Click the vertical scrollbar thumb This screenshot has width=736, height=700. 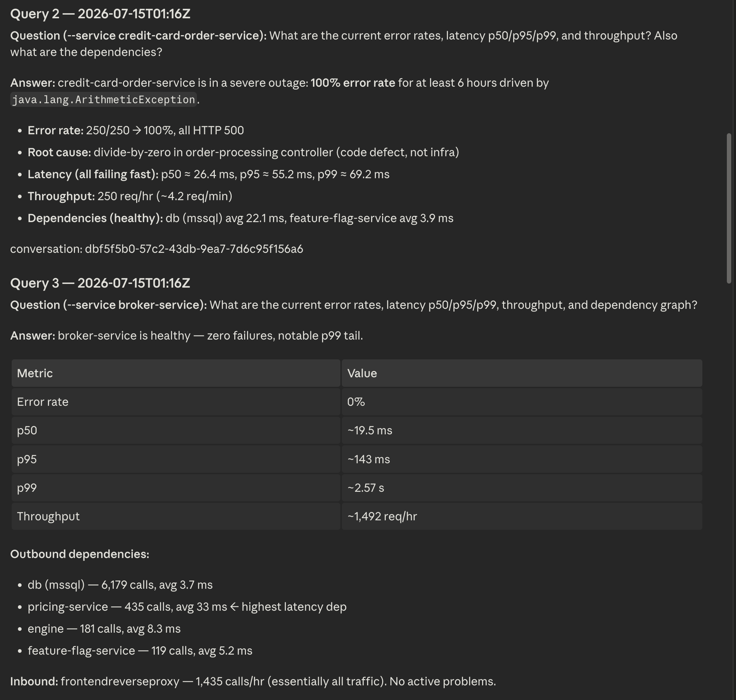pos(729,208)
